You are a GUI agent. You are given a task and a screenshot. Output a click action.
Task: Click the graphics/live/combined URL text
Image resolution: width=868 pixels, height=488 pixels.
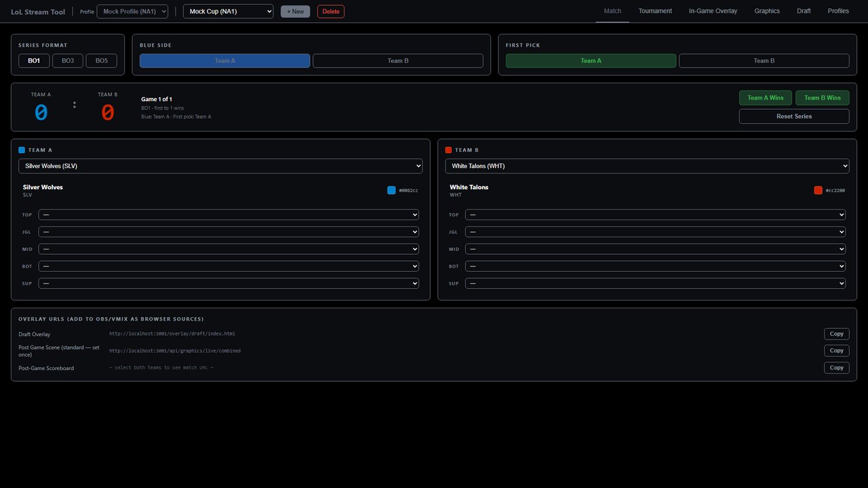(x=175, y=351)
